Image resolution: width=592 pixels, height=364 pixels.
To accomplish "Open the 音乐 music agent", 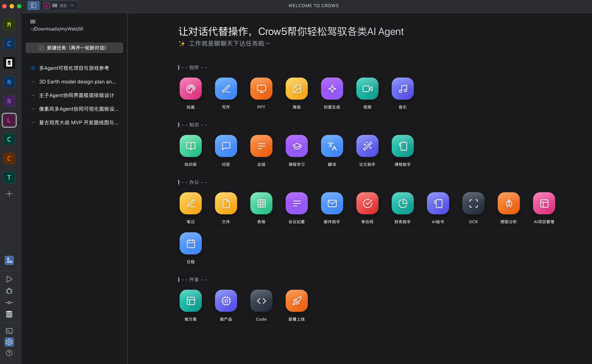I will [403, 89].
